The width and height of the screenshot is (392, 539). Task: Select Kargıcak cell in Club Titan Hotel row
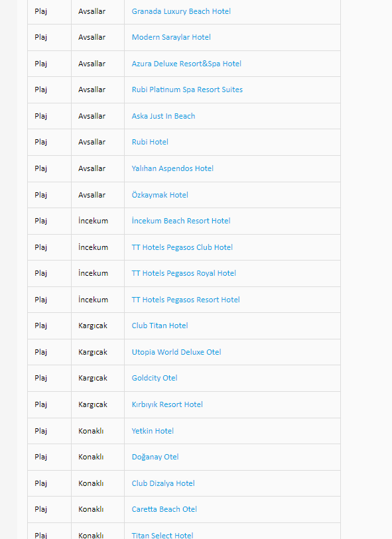click(x=98, y=325)
